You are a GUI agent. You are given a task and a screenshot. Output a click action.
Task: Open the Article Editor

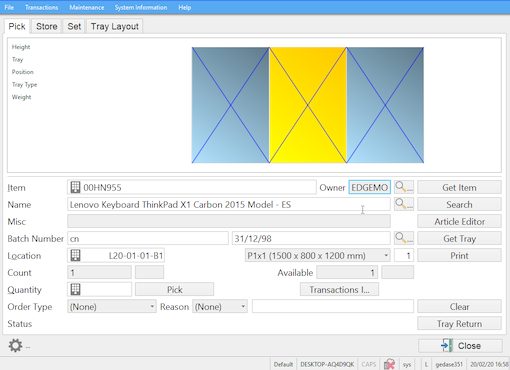point(459,221)
